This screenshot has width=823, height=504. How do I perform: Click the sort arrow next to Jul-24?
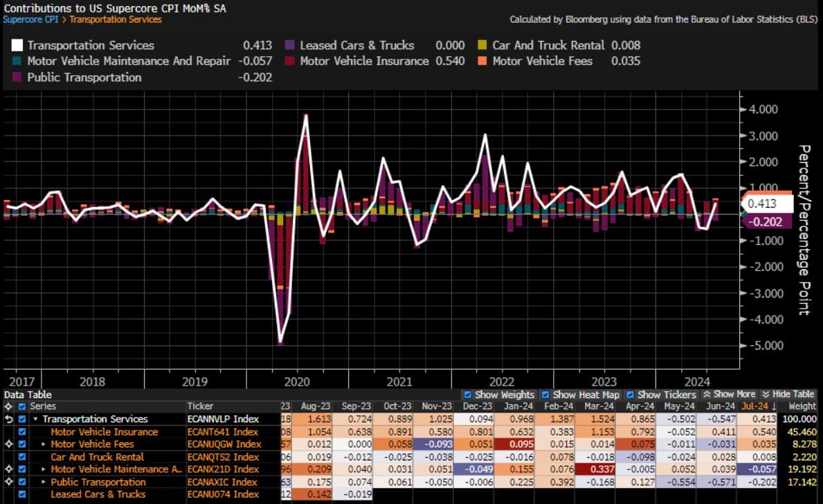(774, 406)
